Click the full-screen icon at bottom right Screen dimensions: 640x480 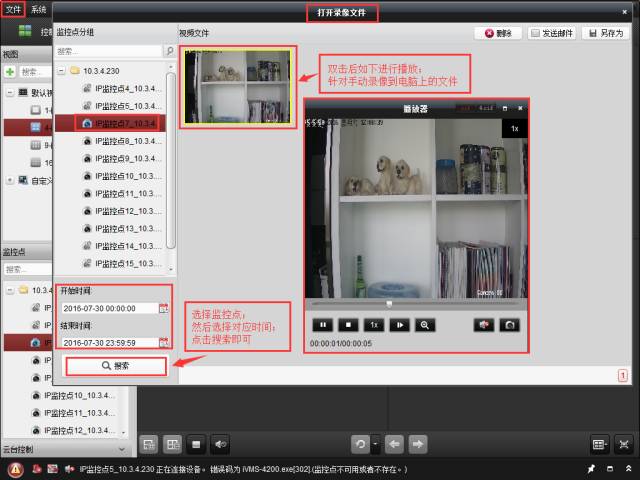click(x=624, y=444)
